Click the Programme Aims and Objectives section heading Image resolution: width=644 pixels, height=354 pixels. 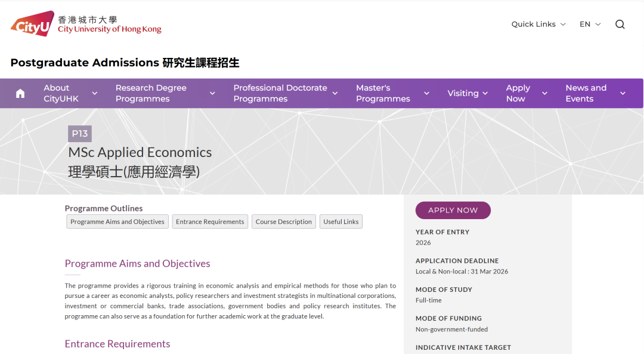137,263
